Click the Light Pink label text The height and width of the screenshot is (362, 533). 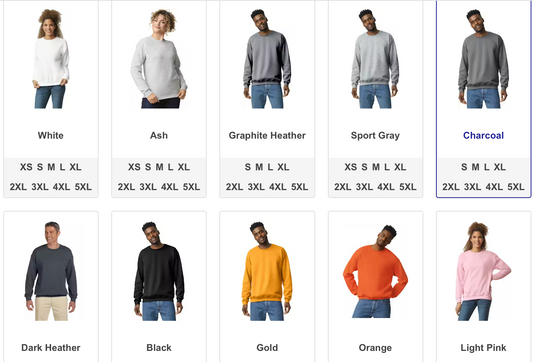[x=483, y=347]
